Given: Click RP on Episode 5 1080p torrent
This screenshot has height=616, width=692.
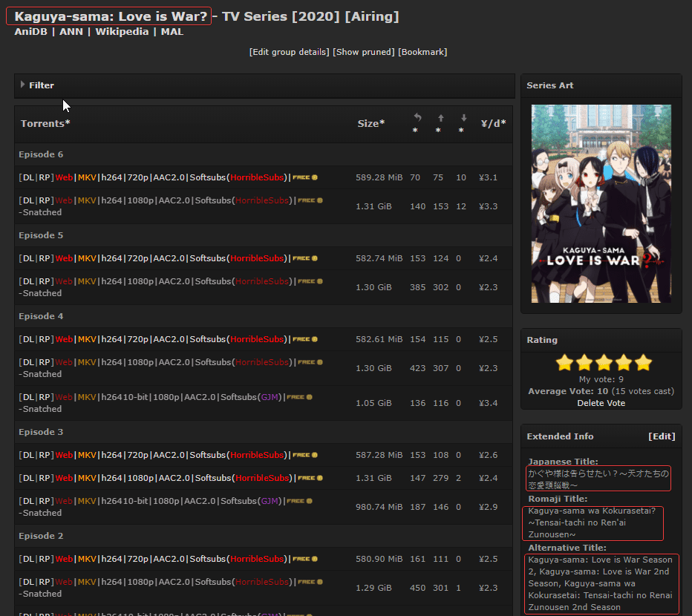Looking at the screenshot, I should [x=44, y=281].
